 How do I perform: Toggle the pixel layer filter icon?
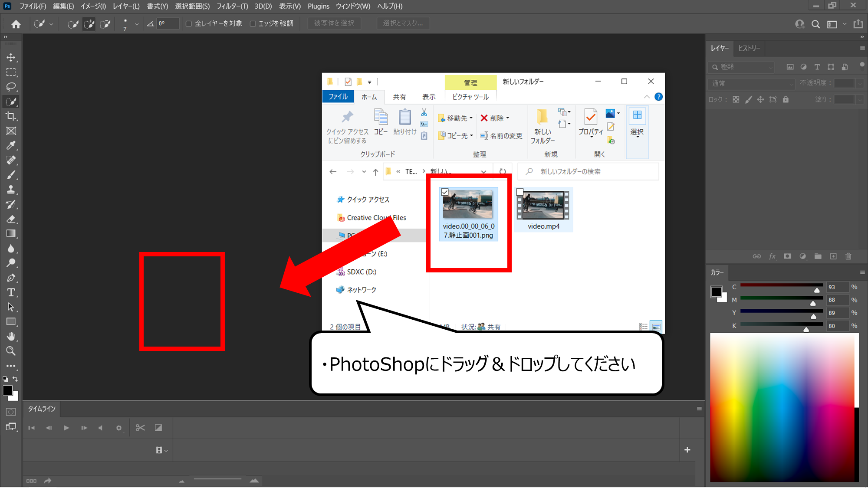click(790, 67)
